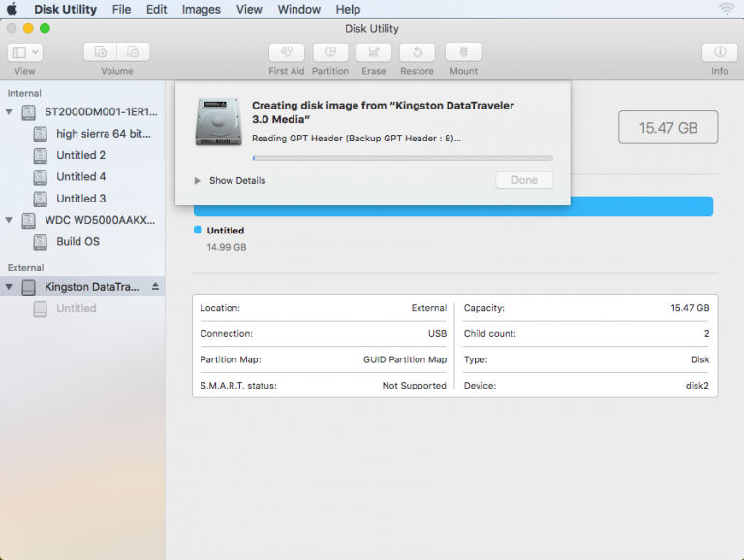Click the Erase toolbar icon
Screen dimensions: 744x560
coord(373,52)
